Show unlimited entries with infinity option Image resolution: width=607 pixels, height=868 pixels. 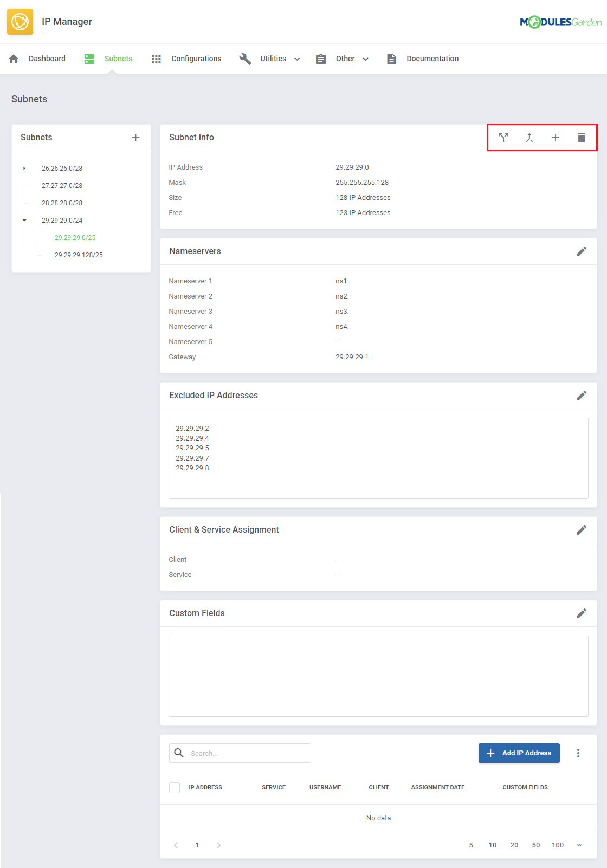point(579,845)
